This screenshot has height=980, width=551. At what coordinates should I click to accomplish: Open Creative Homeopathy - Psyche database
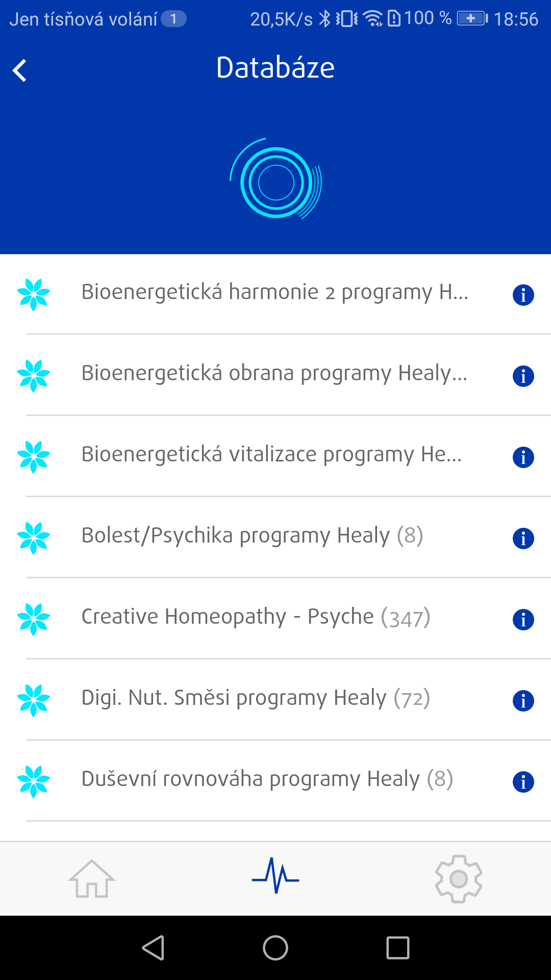click(x=256, y=617)
